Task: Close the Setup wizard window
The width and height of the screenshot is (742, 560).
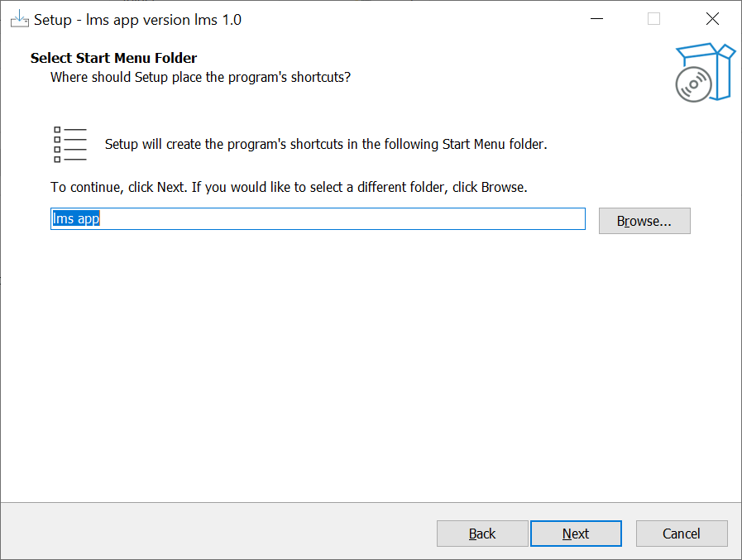Action: coord(711,19)
